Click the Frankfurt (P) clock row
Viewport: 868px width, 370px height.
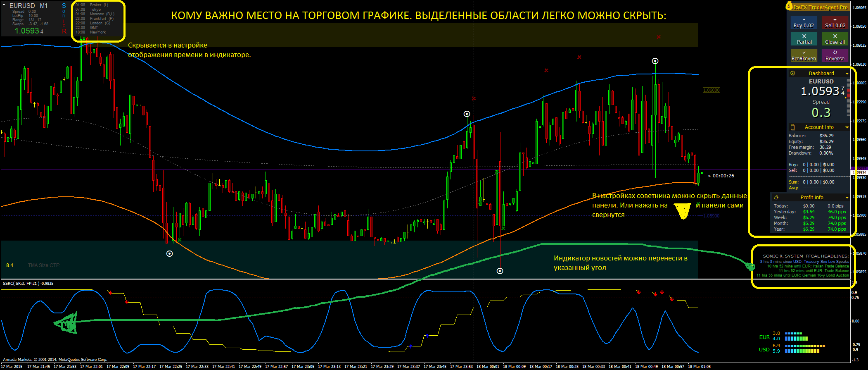tap(94, 19)
